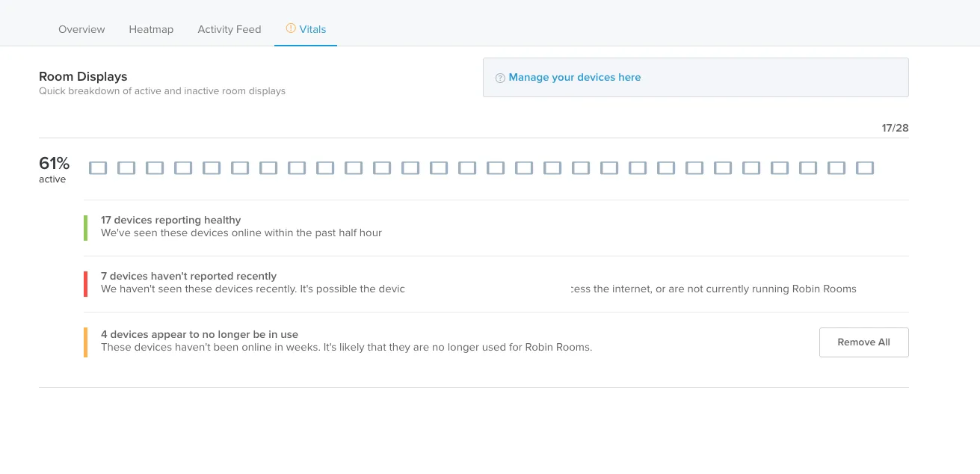Viewport: 980px width, 474px height.
Task: Select the second room display device icon
Action: [126, 168]
